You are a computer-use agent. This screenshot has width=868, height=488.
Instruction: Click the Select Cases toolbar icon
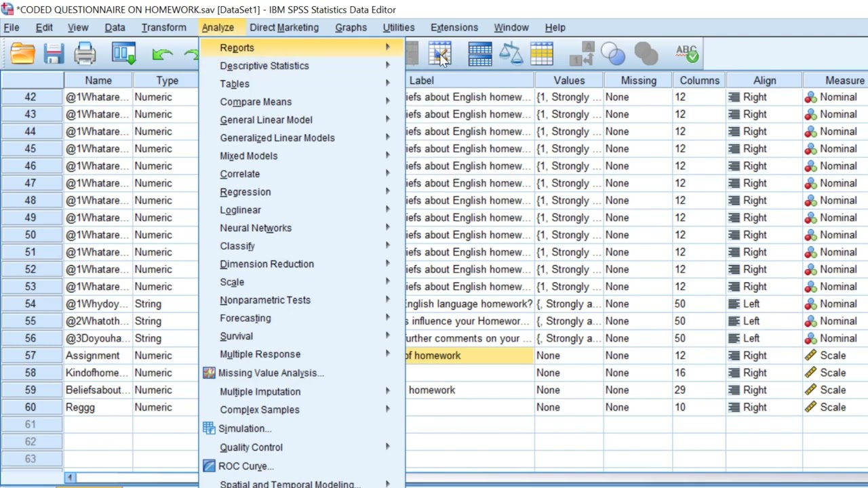click(542, 54)
